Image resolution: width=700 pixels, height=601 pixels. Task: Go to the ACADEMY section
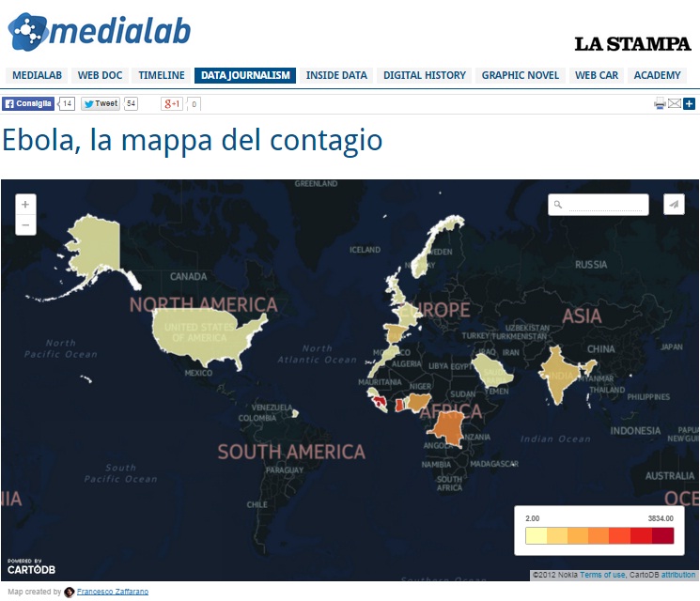click(x=657, y=75)
